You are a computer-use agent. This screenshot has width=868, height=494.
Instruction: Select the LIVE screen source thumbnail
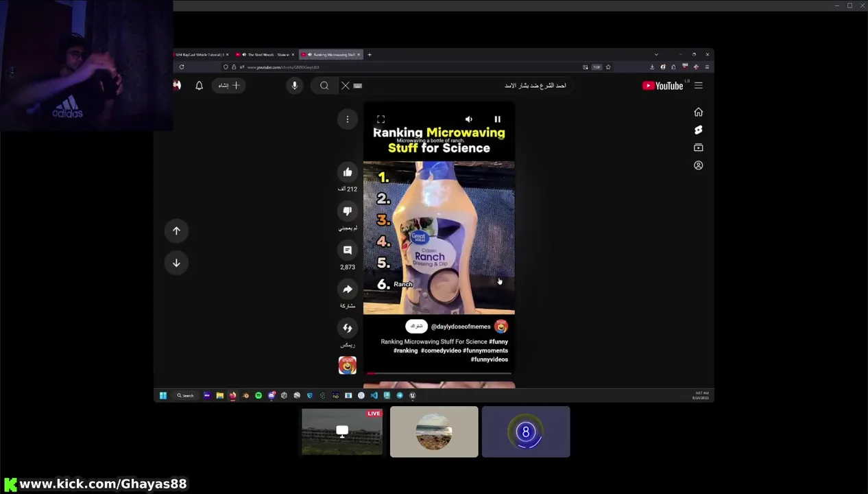(x=342, y=432)
